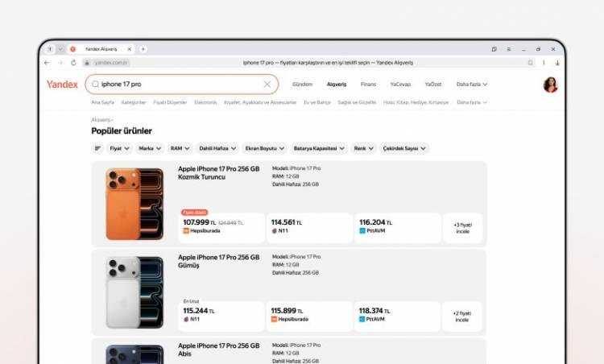Open the Gündem tab
This screenshot has width=604, height=364.
click(302, 84)
